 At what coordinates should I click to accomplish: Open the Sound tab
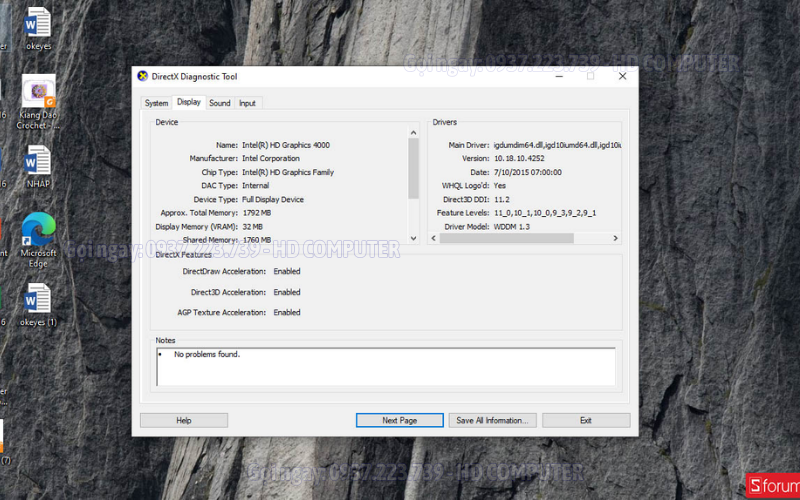coord(219,103)
